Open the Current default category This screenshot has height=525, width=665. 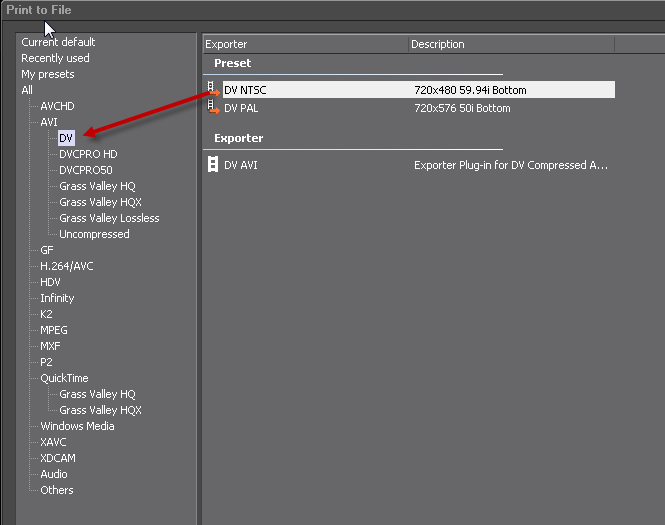[58, 42]
